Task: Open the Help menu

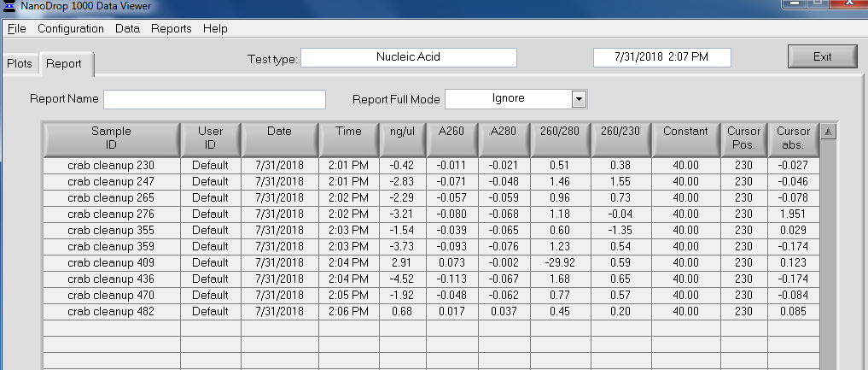Action: 215,28
